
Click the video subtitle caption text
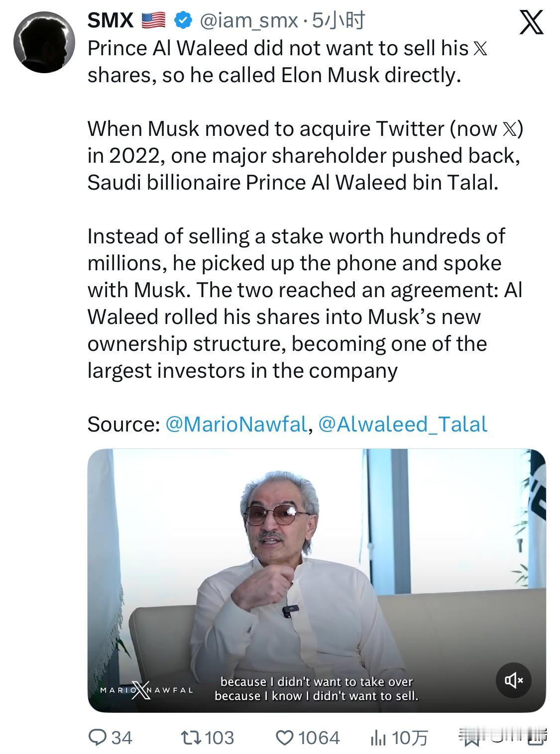point(316,688)
